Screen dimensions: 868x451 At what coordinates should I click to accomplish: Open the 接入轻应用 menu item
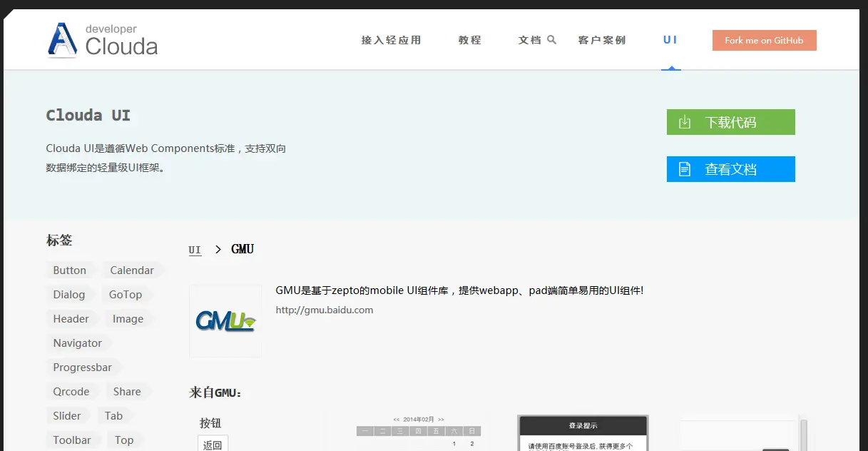tap(392, 40)
